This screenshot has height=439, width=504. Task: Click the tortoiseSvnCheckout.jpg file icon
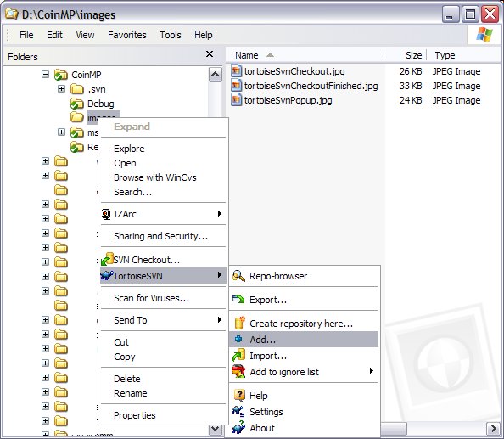coord(236,70)
